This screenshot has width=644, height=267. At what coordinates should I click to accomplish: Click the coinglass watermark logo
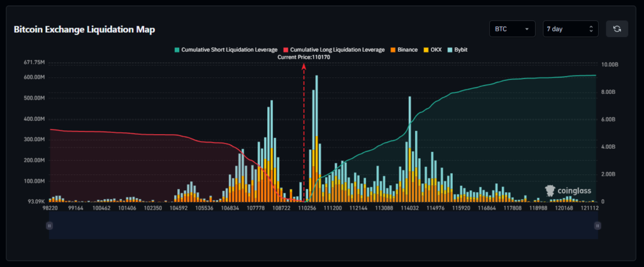click(568, 191)
